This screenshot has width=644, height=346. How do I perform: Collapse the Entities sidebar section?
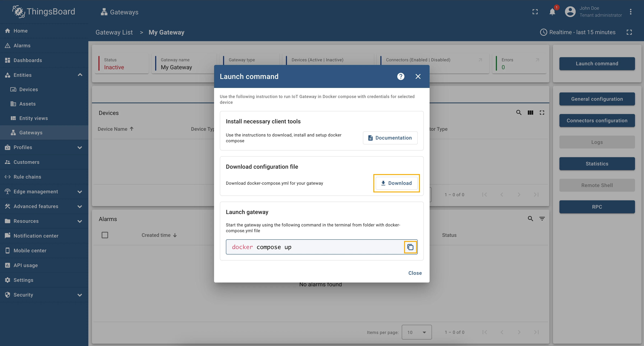point(80,75)
